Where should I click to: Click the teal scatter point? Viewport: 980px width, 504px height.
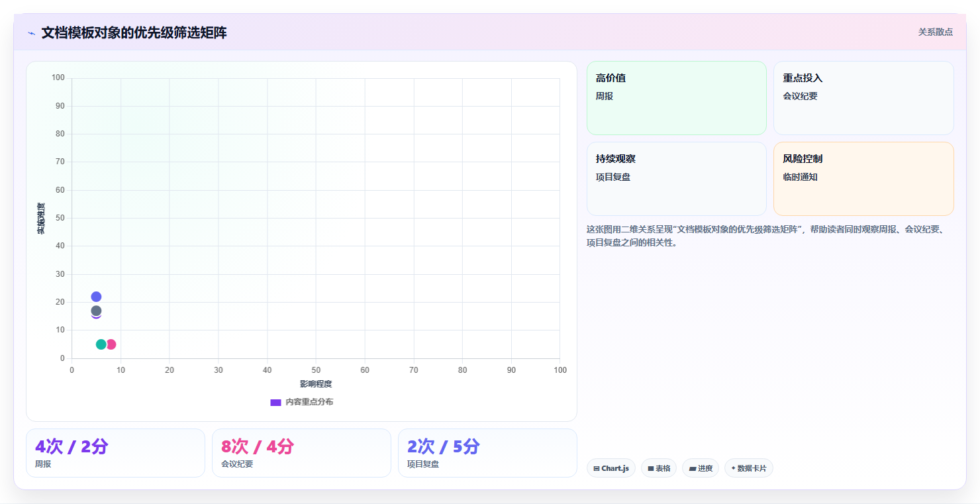pos(101,344)
